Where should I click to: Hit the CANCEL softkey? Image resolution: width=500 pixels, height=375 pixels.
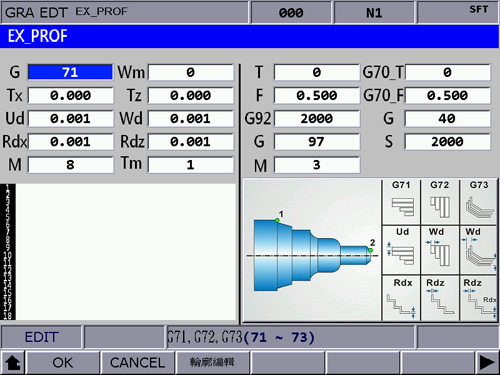click(x=137, y=363)
